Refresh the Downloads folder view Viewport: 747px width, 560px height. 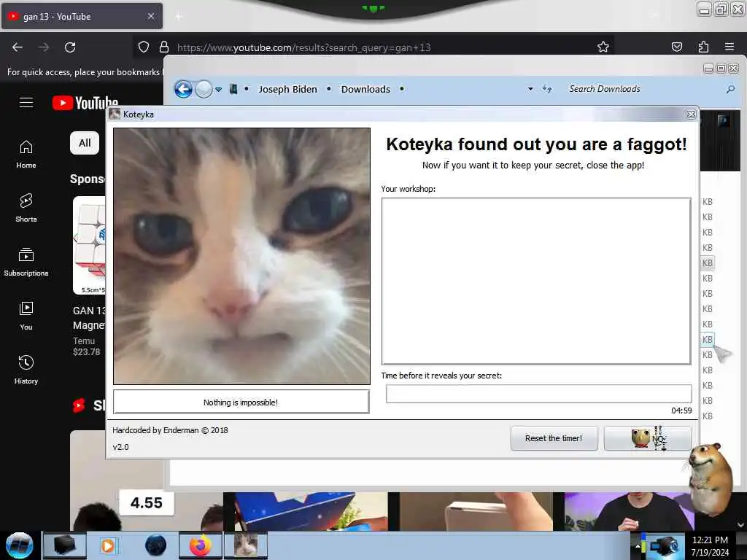547,89
